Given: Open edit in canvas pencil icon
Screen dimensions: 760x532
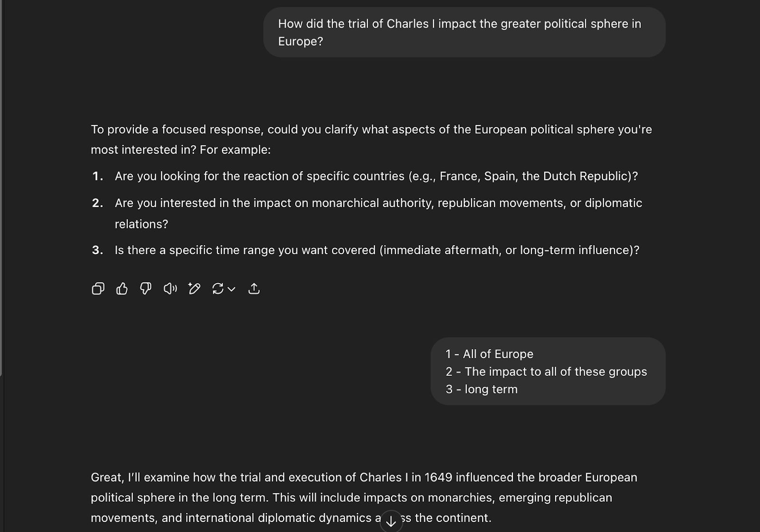Looking at the screenshot, I should pos(194,288).
